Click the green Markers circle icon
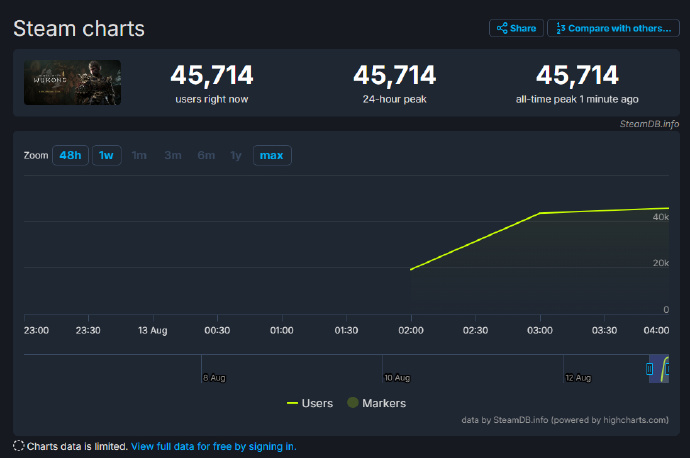This screenshot has height=458, width=690. pyautogui.click(x=352, y=403)
